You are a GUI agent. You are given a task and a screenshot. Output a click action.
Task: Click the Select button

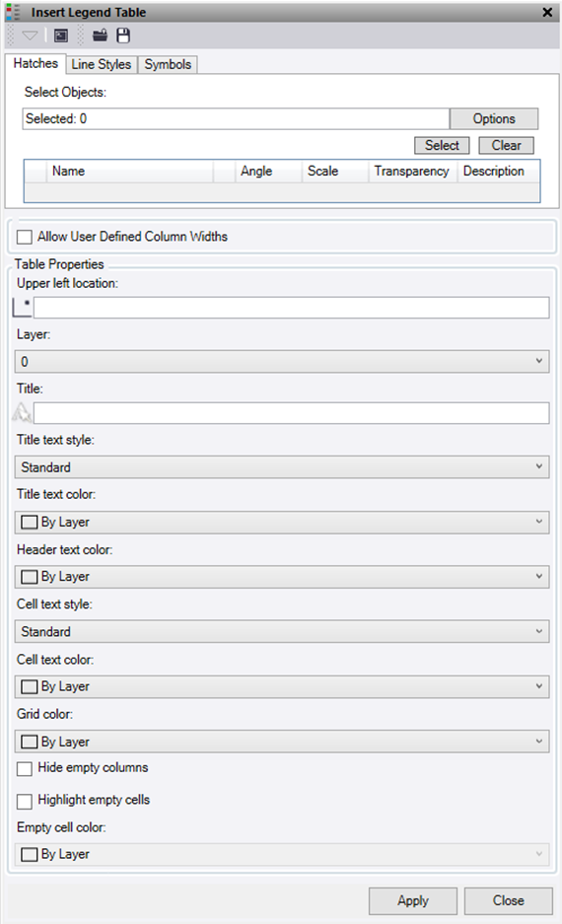(442, 145)
